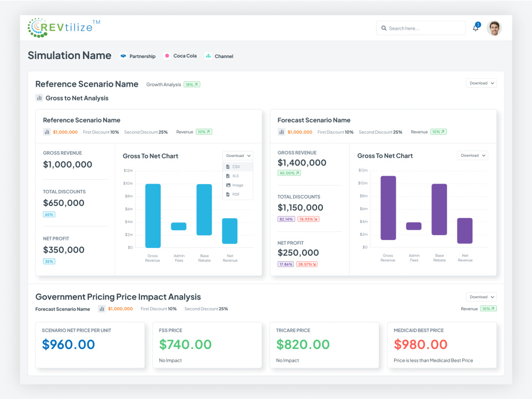Click the 82.14% purple badge
Screen dimensions: 532x399
tap(286, 219)
